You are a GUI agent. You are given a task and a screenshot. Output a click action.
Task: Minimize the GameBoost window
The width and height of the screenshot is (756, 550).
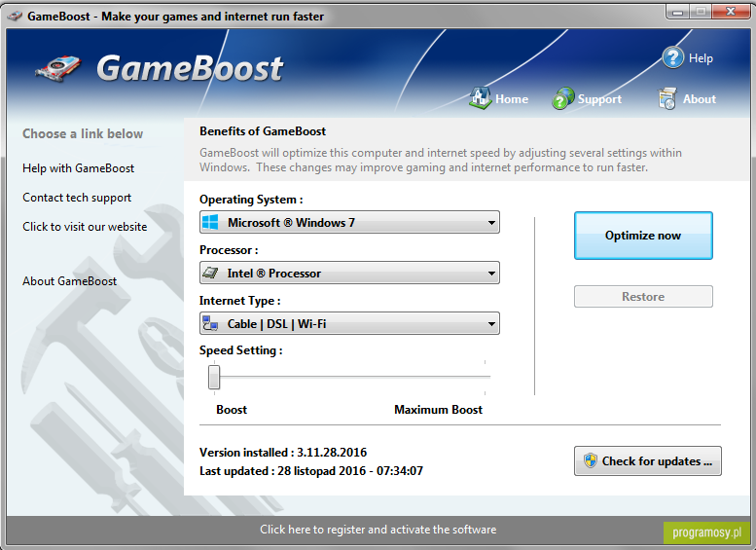(x=678, y=12)
